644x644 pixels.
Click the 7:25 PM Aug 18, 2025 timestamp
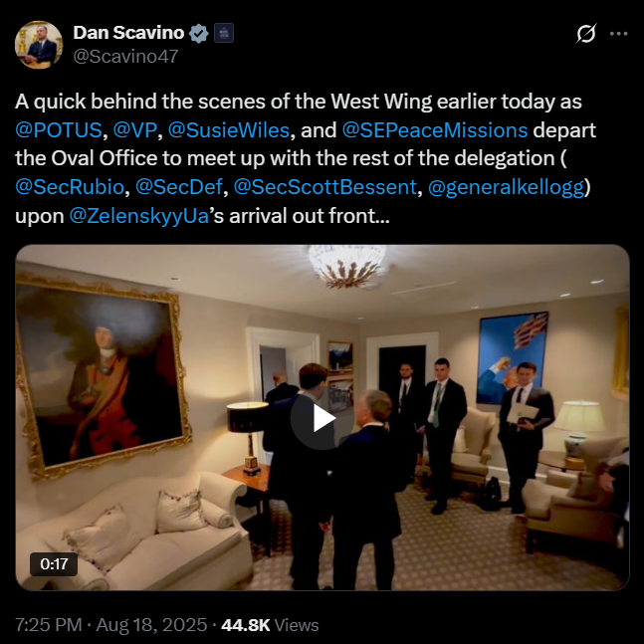pos(110,625)
